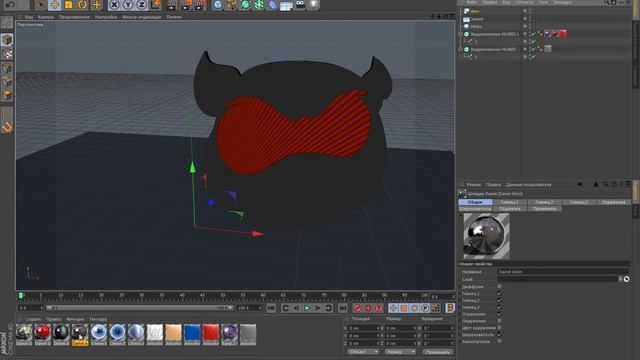Open the spline pen tools icon
The width and height of the screenshot is (640, 360).
232,5
